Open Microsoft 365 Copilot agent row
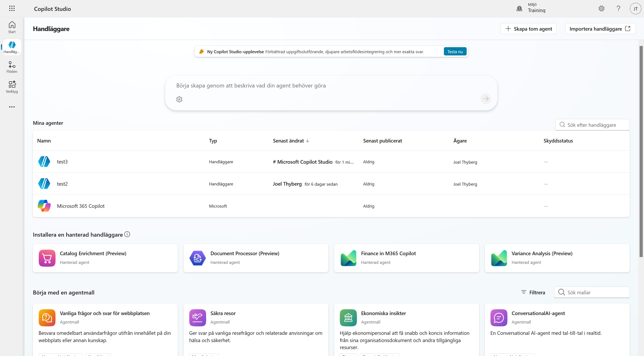Image resolution: width=644 pixels, height=356 pixels. (x=331, y=206)
